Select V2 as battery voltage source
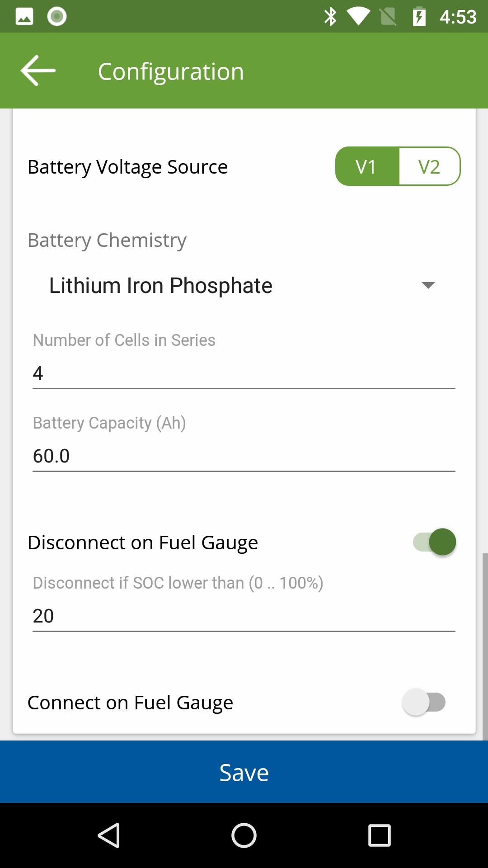Screen dimensions: 488x868 tap(429, 166)
